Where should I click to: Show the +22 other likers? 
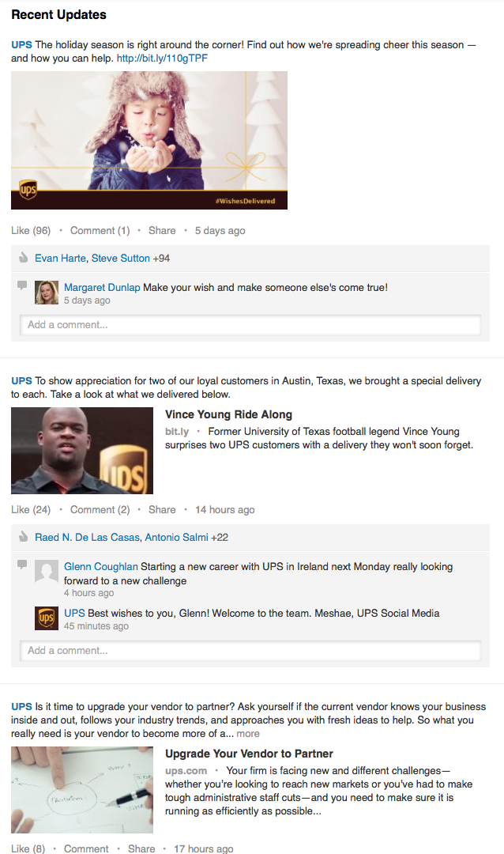220,537
